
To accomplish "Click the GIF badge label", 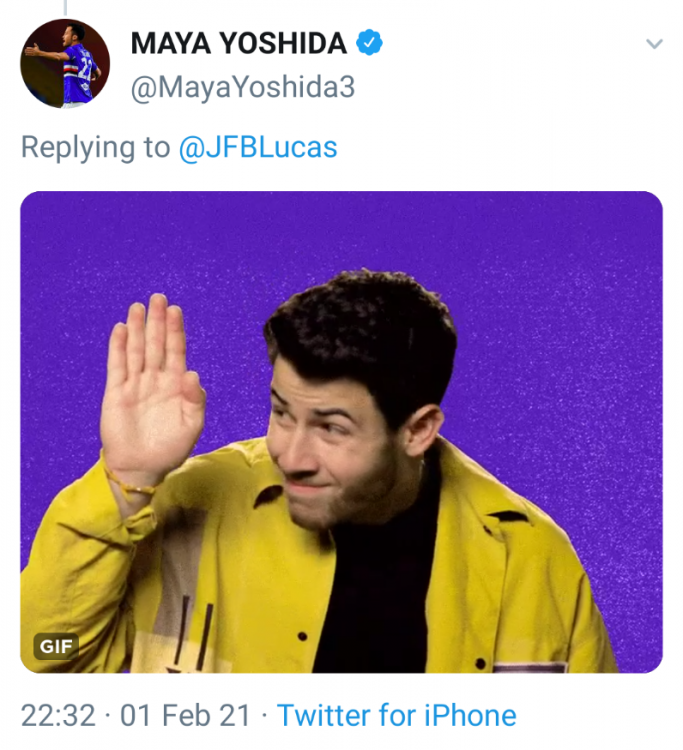I will [x=56, y=646].
